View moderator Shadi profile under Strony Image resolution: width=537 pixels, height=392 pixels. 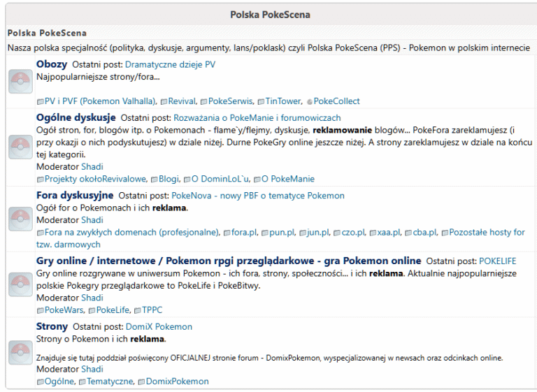[92, 370]
